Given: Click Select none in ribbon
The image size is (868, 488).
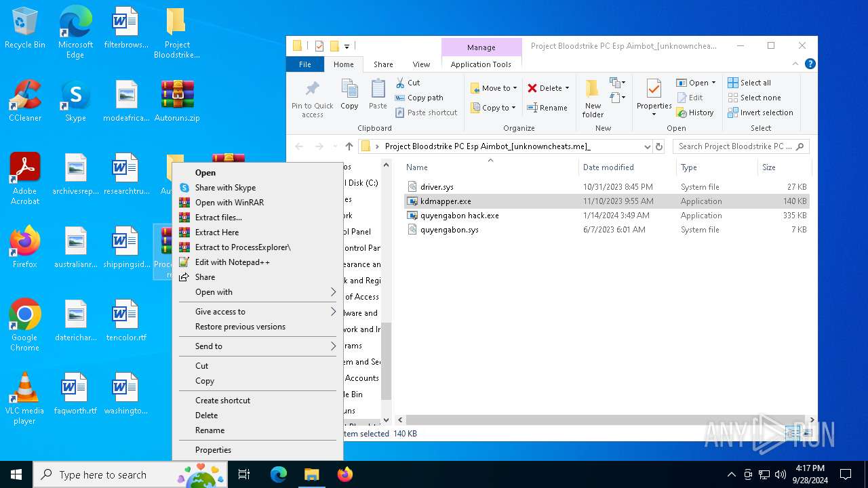Looking at the screenshot, I should 754,98.
